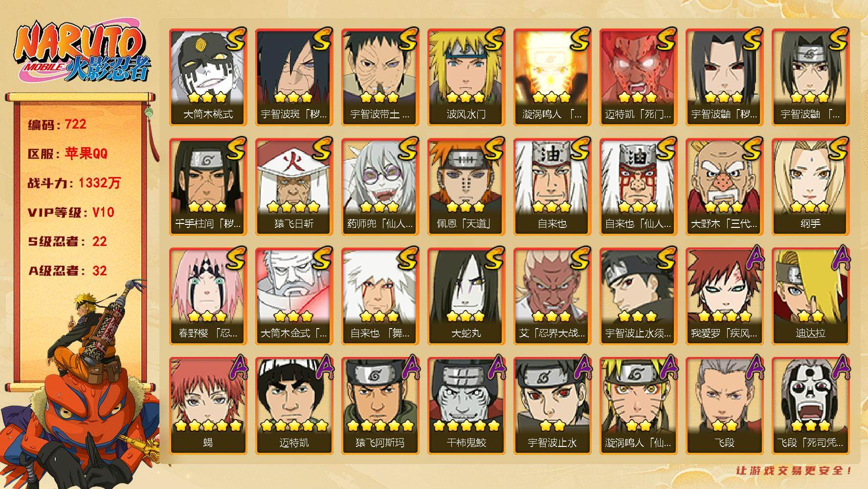The image size is (868, 489).
Task: Choose the 猿飞日斩 Hokage card
Action: 294,187
